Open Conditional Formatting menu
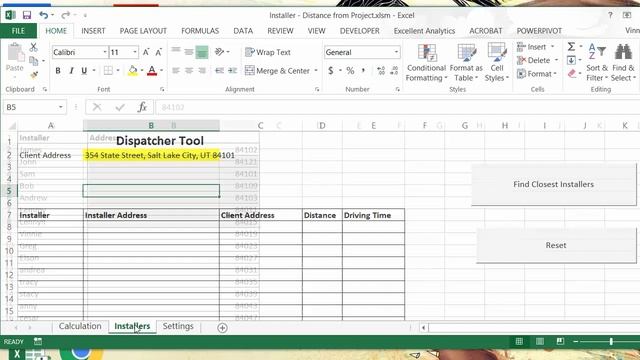 pyautogui.click(x=427, y=62)
